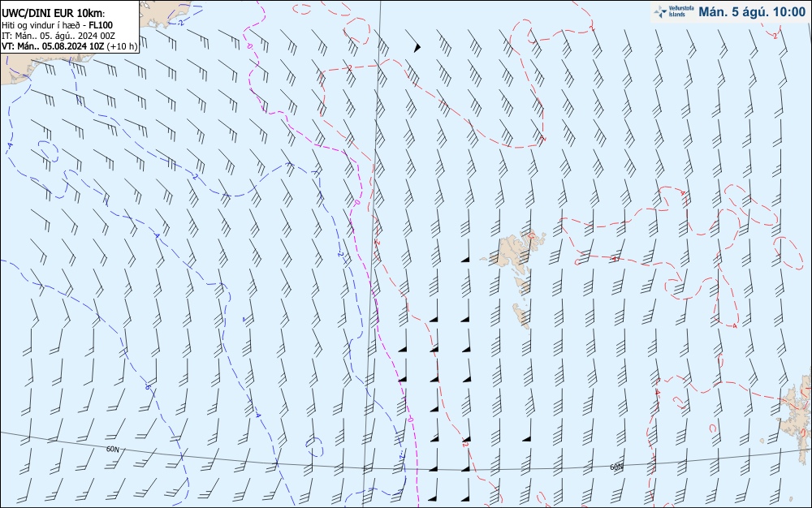
Task: Click the date label Mán. 5 ágú. 10:00
Action: (x=752, y=12)
